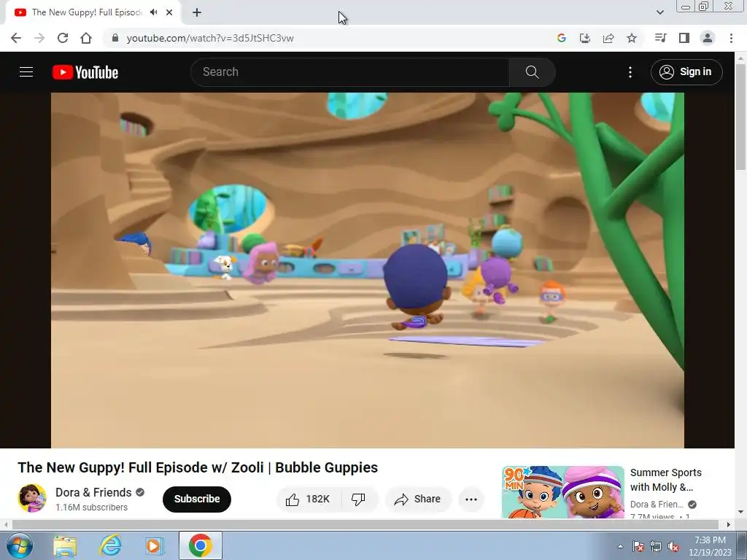The width and height of the screenshot is (747, 560).
Task: Open the browser home page
Action: coord(86,38)
